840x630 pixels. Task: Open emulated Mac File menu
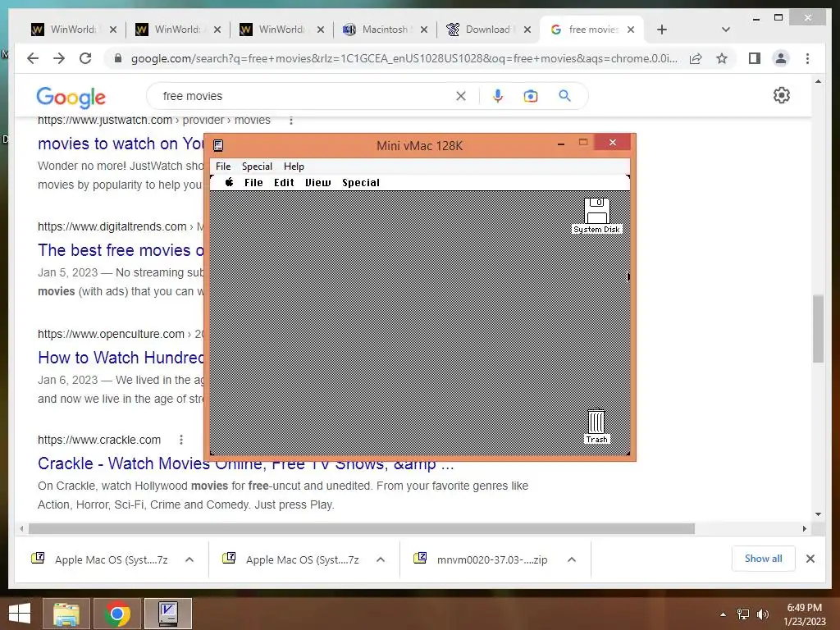click(254, 182)
